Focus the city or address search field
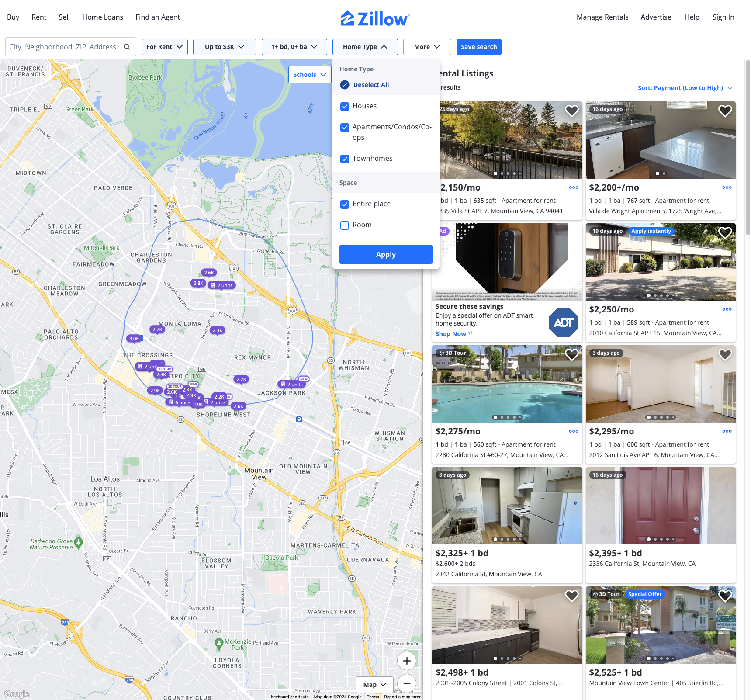This screenshot has width=751, height=700. pyautogui.click(x=63, y=47)
